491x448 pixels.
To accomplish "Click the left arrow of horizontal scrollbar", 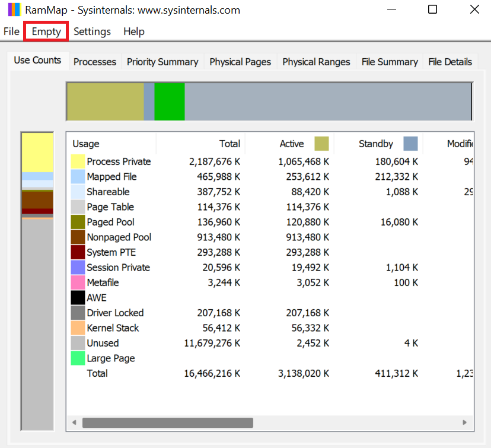I will pos(74,422).
